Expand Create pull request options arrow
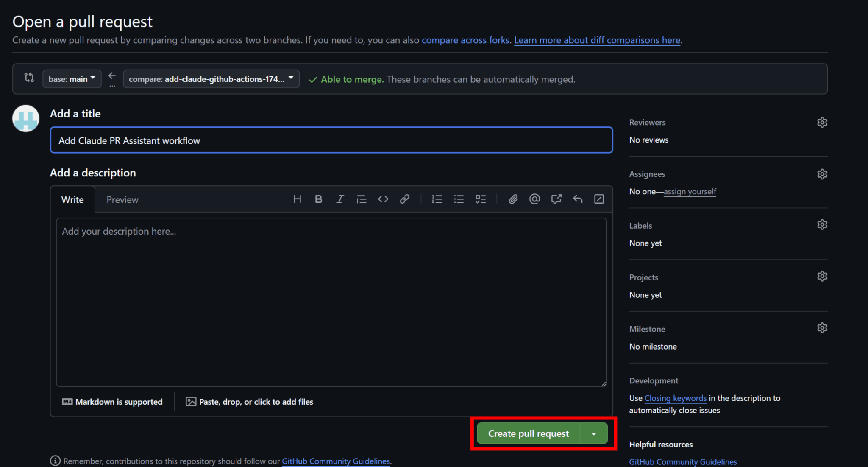Screen dimensions: 868x467 (594, 433)
